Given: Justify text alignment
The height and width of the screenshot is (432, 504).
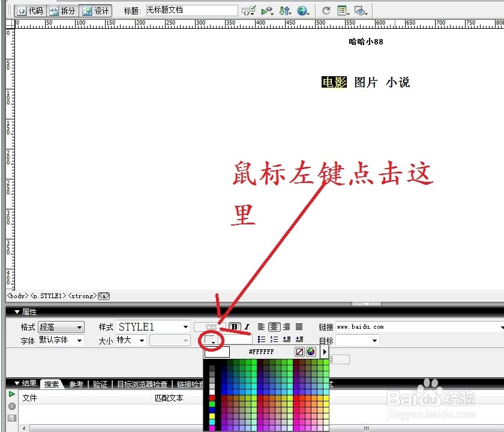Looking at the screenshot, I should tap(299, 327).
